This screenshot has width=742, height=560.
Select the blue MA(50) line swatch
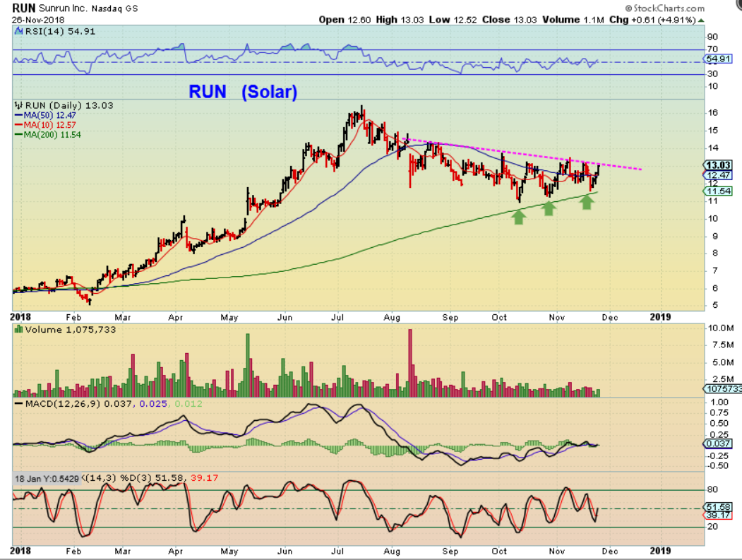pos(19,115)
